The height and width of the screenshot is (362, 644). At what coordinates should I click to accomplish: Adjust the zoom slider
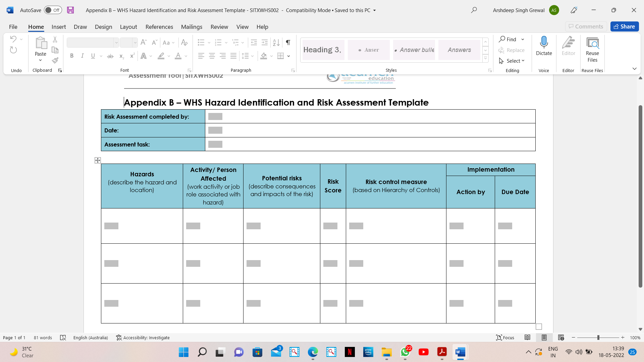[x=599, y=338]
